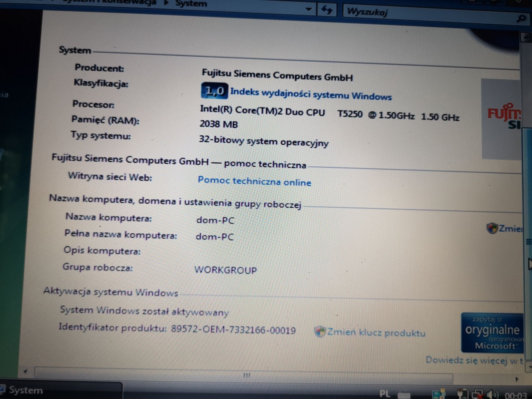The image size is (532, 399).
Task: Click the horizontal scrollbar thumb grip
Action: [x=246, y=375]
